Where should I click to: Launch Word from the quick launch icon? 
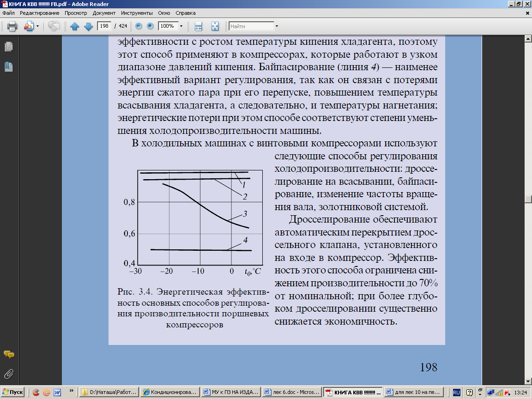pyautogui.click(x=57, y=392)
